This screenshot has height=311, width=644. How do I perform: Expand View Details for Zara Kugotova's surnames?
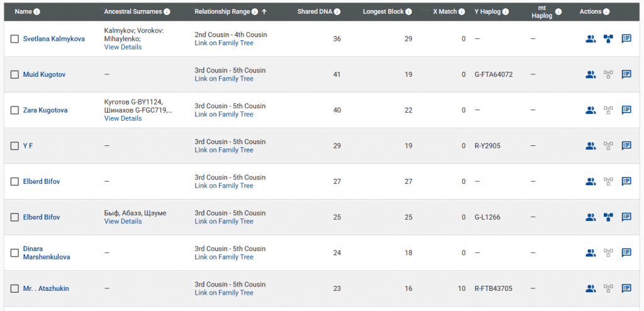pyautogui.click(x=123, y=118)
